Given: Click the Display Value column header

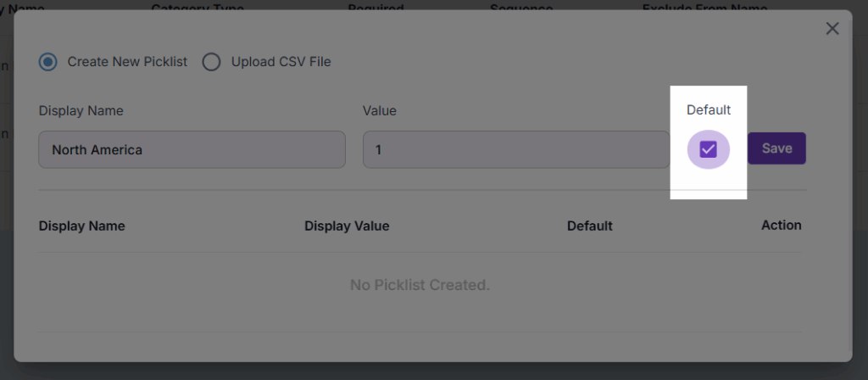Looking at the screenshot, I should [x=347, y=226].
